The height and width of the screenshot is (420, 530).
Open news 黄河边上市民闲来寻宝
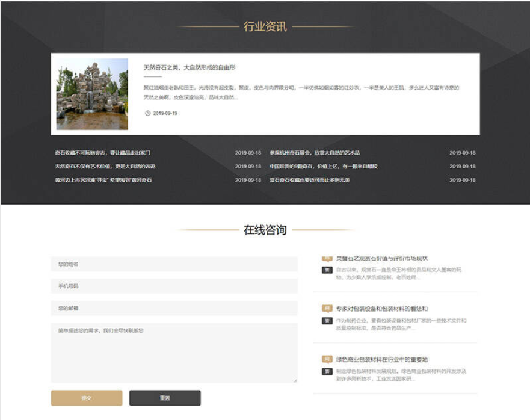point(103,180)
